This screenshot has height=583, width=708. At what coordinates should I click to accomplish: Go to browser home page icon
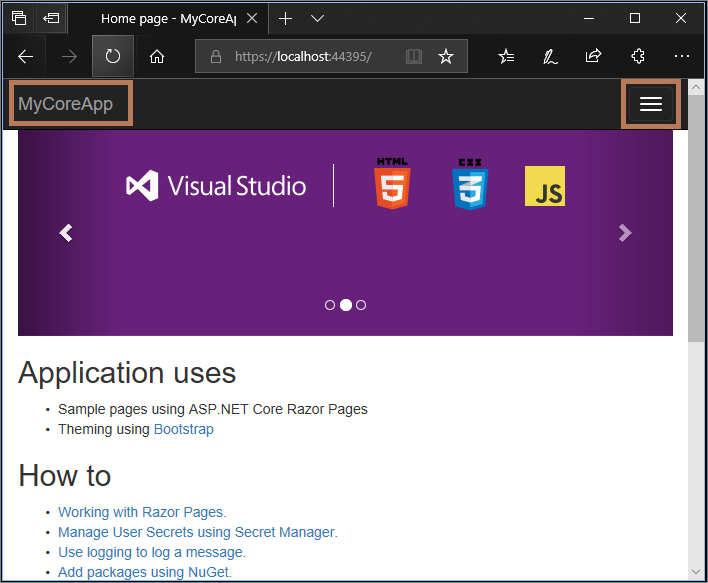(x=157, y=57)
